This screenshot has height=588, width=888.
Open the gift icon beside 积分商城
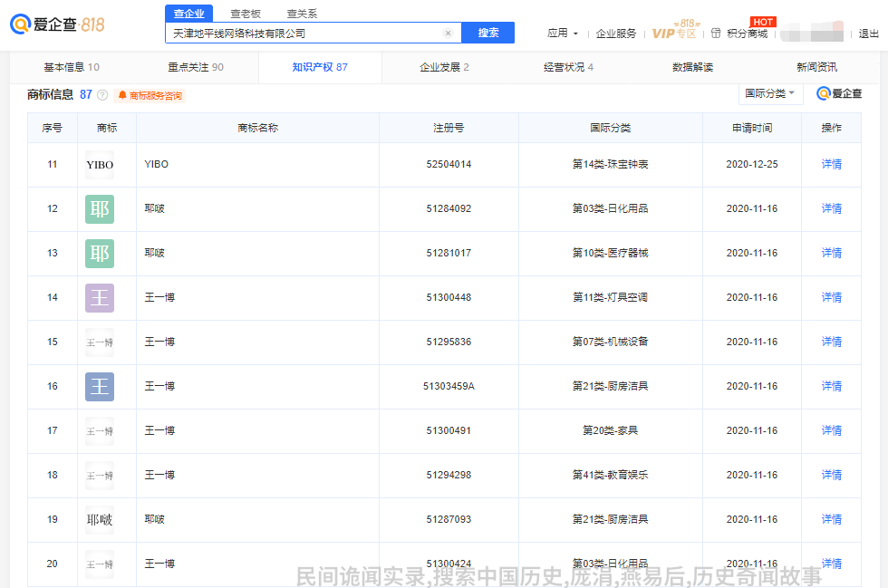tap(716, 34)
